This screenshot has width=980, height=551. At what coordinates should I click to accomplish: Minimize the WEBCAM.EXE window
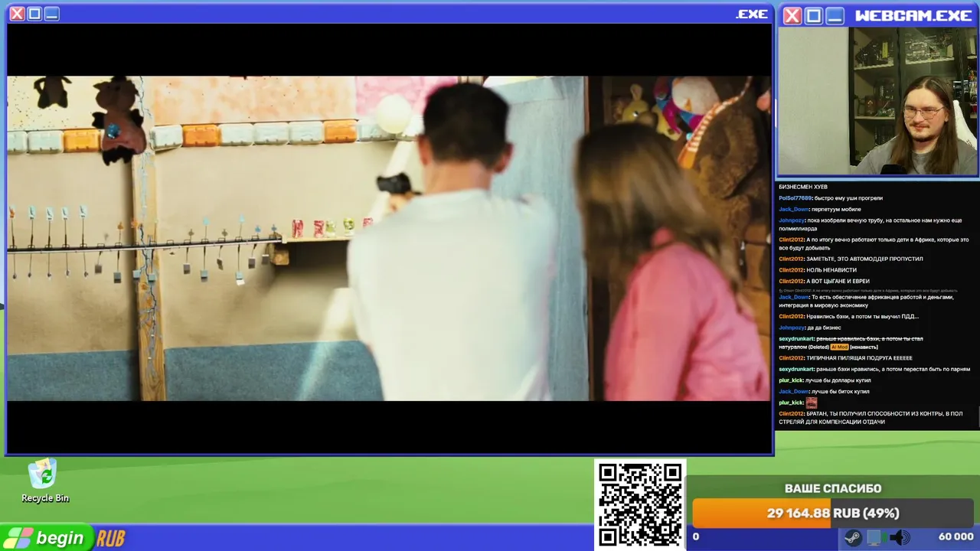[835, 15]
